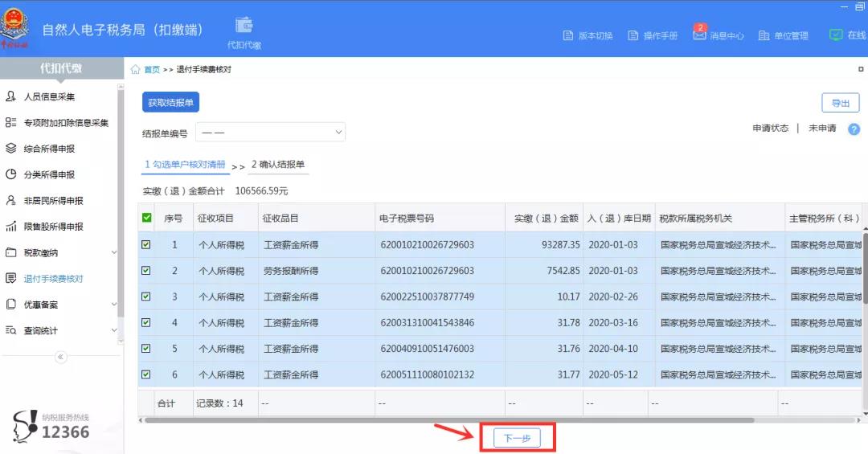Open the 操作手册 manual icon
This screenshot has height=454, width=868.
633,35
